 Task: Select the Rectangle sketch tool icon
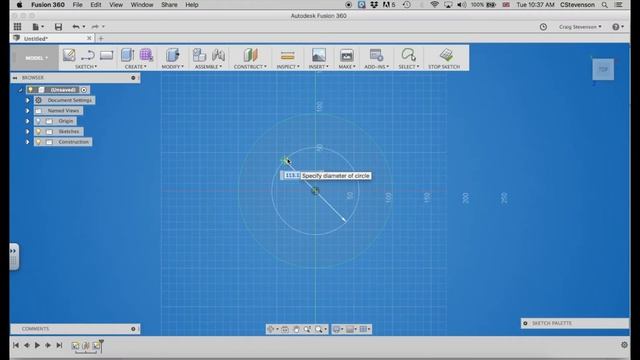[107, 55]
